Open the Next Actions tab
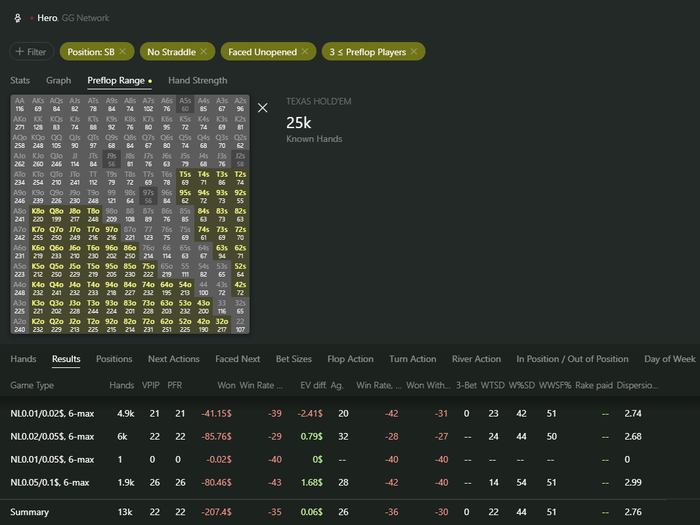Image resolution: width=700 pixels, height=525 pixels. coord(174,359)
